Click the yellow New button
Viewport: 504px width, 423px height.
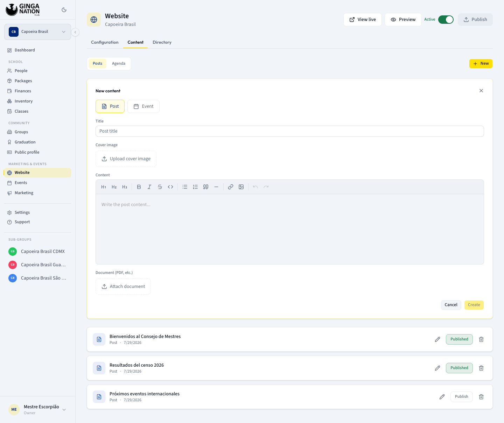[481, 64]
